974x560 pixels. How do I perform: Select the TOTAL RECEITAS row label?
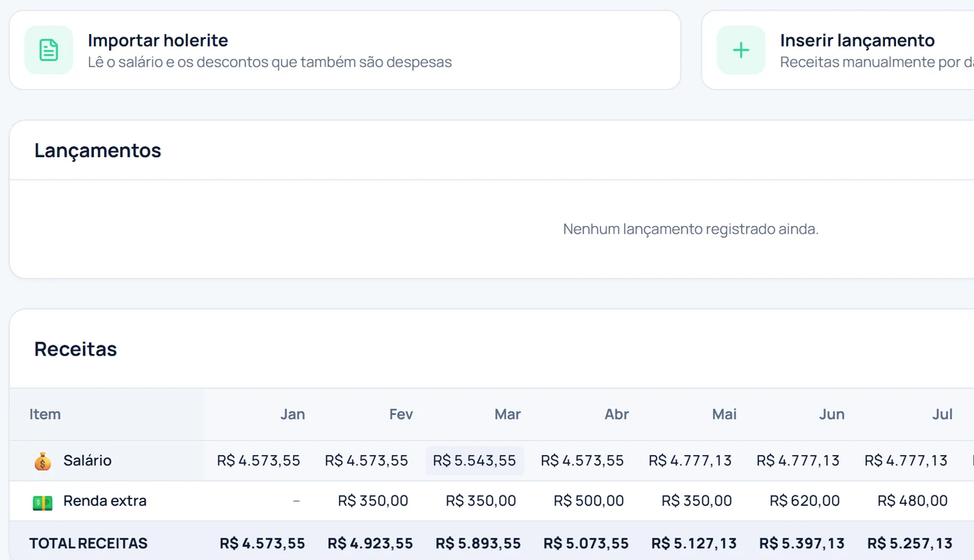tap(88, 543)
